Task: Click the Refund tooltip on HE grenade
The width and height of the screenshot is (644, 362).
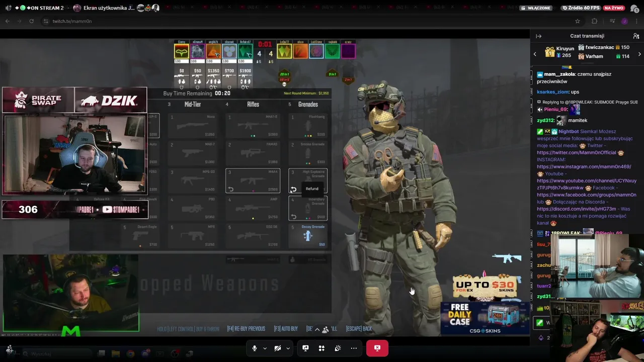Action: (312, 189)
